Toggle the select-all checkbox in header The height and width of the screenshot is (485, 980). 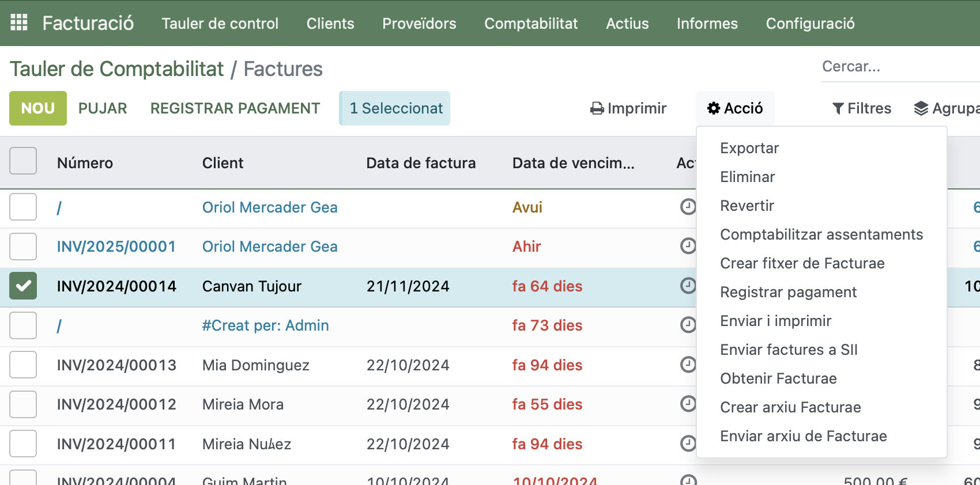(x=23, y=161)
